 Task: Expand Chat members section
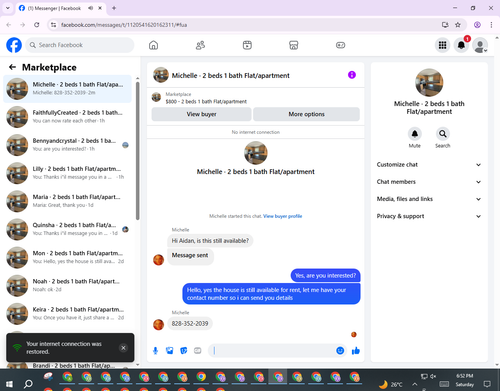point(429,182)
